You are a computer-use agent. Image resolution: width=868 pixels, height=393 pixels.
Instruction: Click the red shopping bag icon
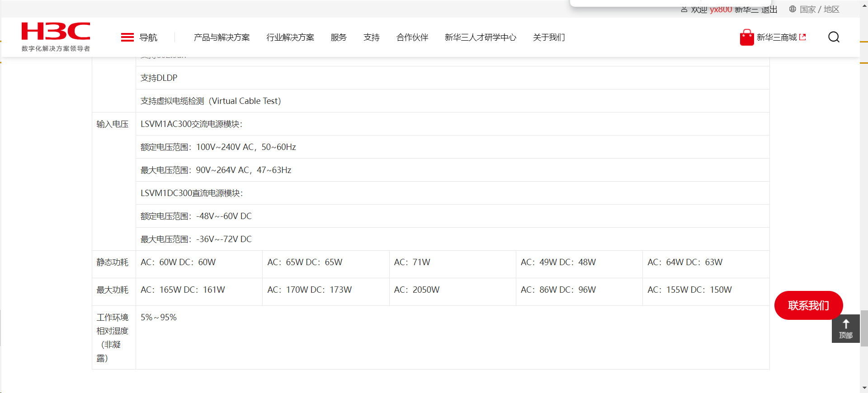[x=747, y=37]
